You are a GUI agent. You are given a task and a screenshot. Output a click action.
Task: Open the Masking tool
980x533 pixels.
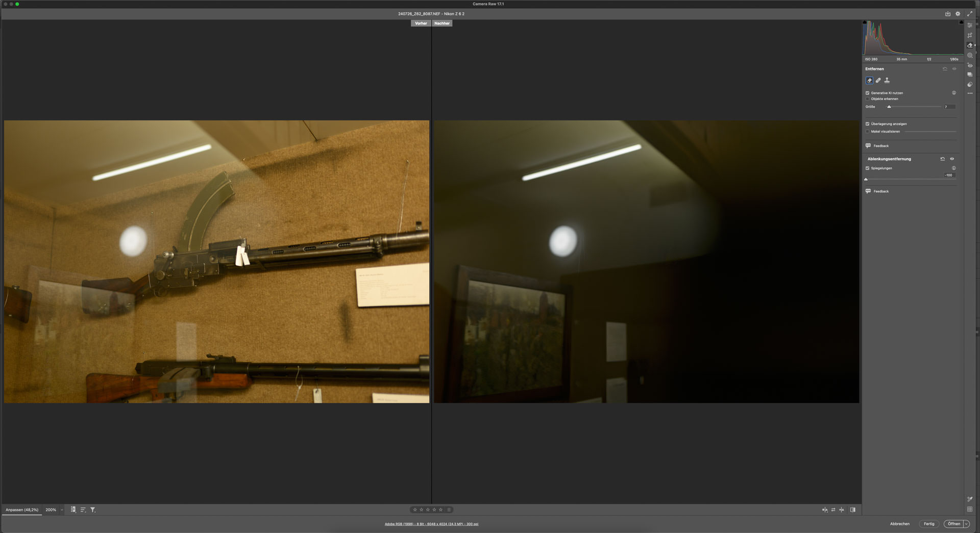[970, 55]
